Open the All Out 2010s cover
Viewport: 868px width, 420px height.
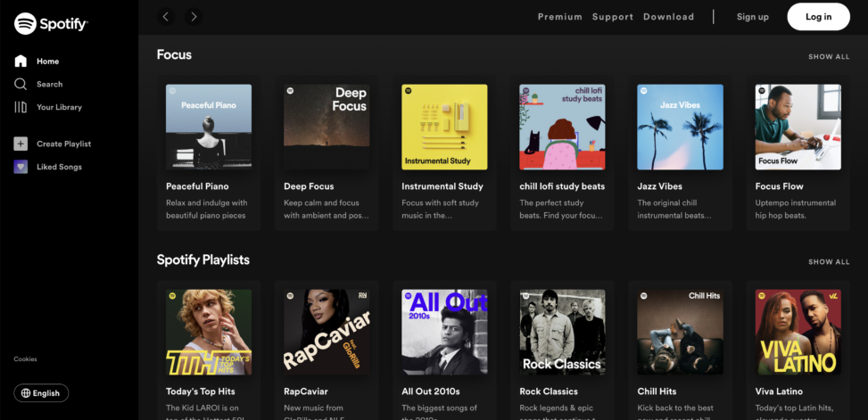(x=444, y=332)
